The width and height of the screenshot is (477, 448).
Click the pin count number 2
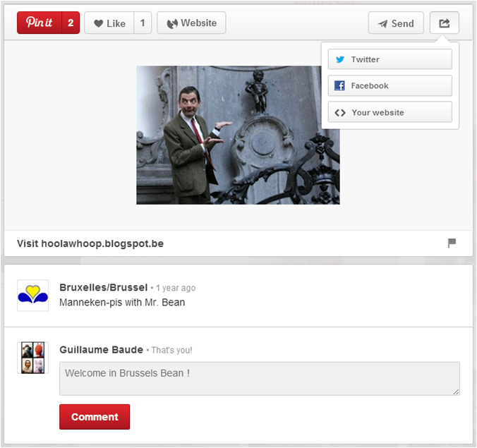[x=71, y=23]
